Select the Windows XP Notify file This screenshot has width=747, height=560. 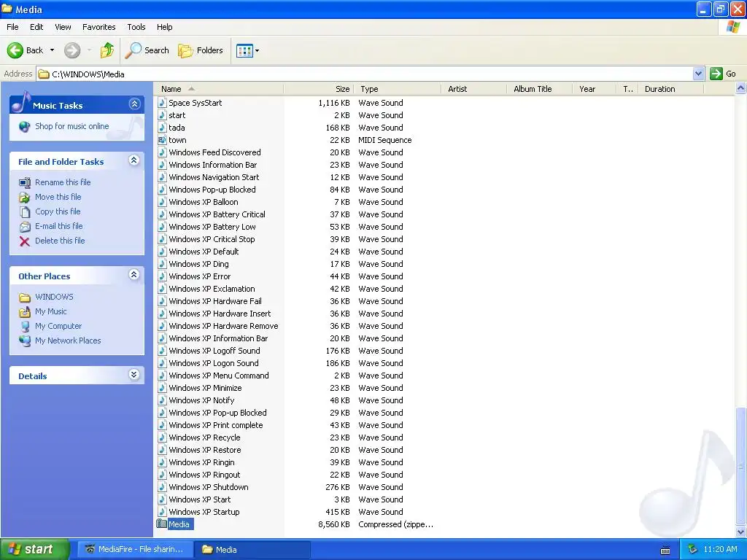(x=201, y=400)
